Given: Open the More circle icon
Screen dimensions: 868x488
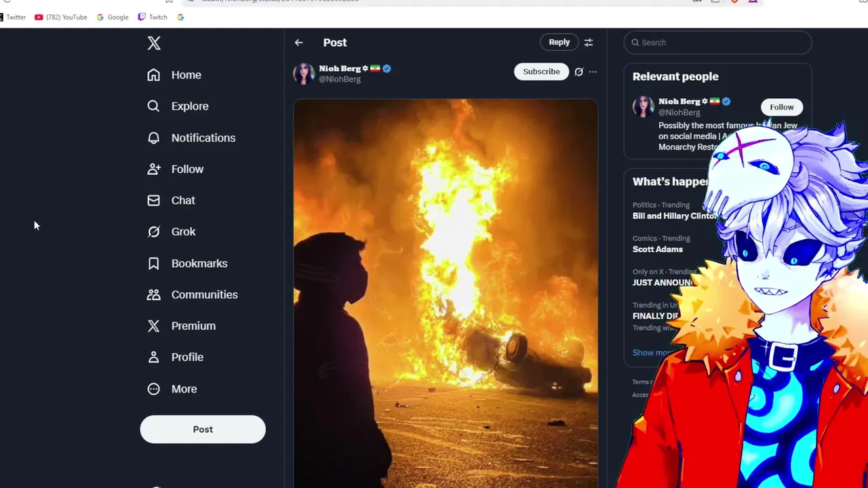Looking at the screenshot, I should tap(154, 388).
